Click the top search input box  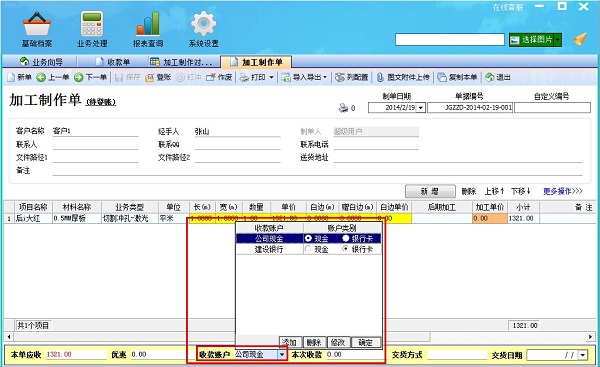[450, 39]
